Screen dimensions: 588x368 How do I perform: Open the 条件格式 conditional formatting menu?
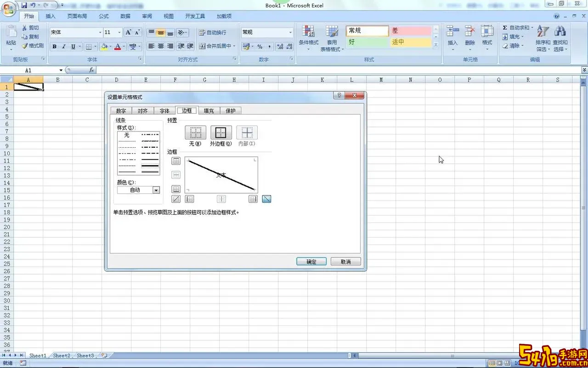[308, 38]
